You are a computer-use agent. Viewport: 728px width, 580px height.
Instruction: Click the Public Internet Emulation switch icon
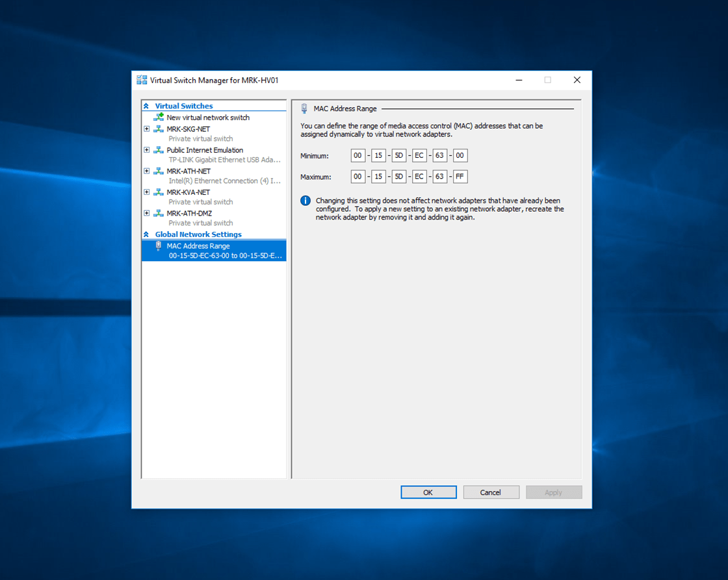click(158, 151)
